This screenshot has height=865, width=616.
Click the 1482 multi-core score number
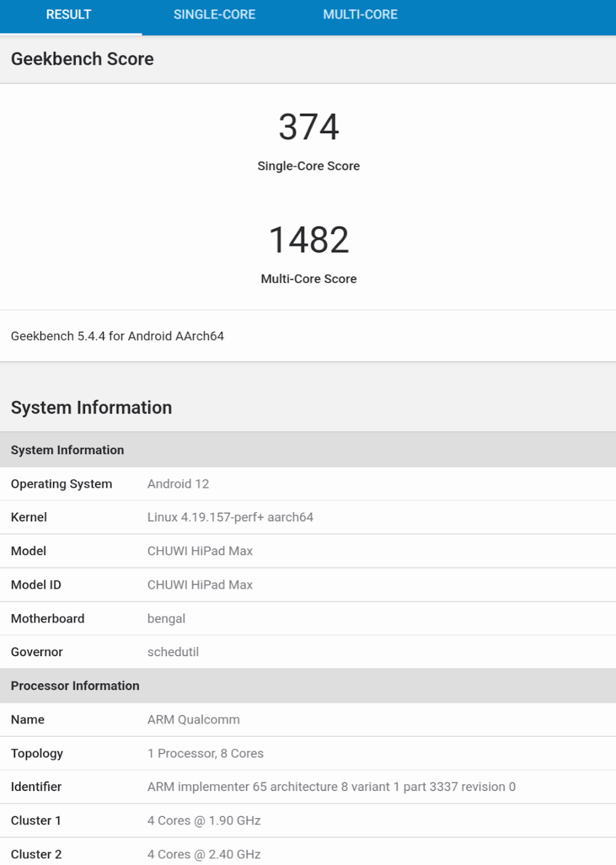[309, 240]
